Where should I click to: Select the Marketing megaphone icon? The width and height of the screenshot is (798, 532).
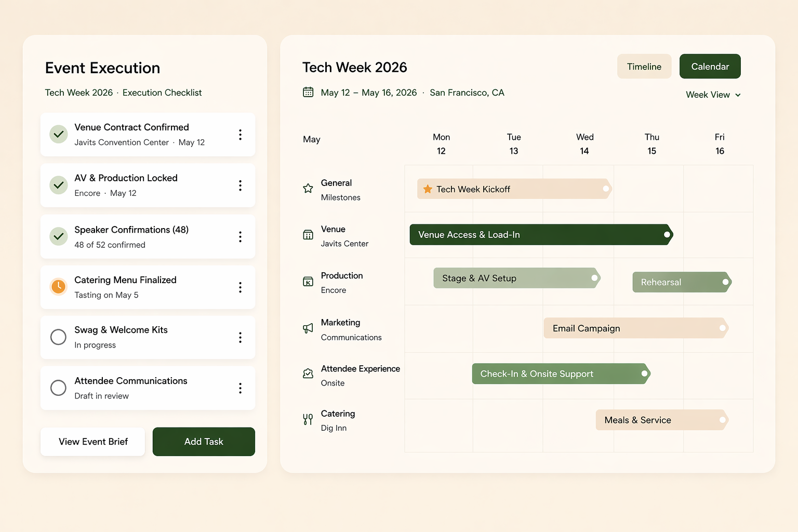coord(308,328)
